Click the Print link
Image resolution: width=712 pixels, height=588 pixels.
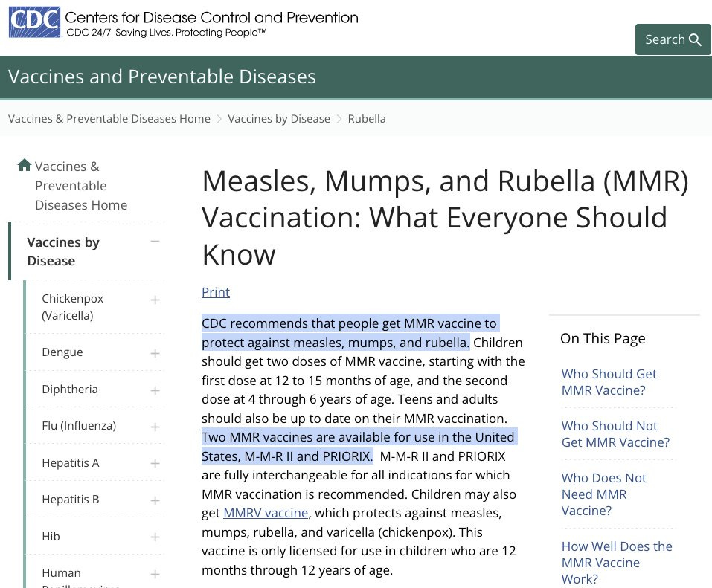pyautogui.click(x=216, y=292)
